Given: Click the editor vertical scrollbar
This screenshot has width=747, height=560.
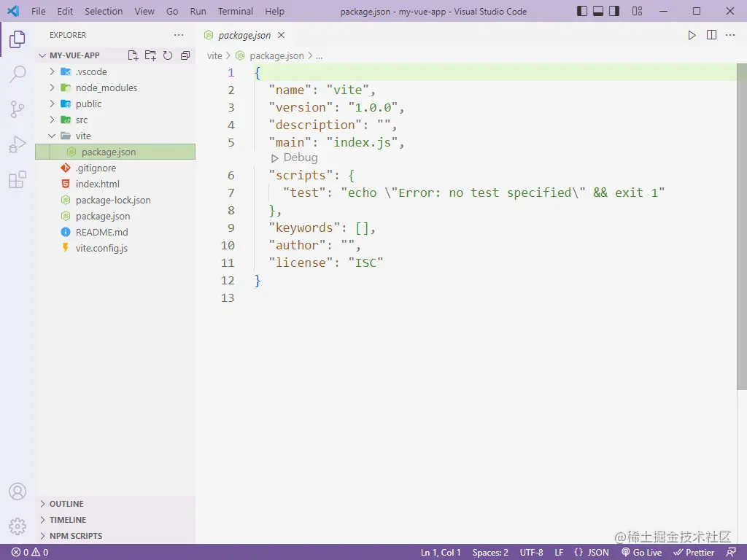Looking at the screenshot, I should 742,227.
